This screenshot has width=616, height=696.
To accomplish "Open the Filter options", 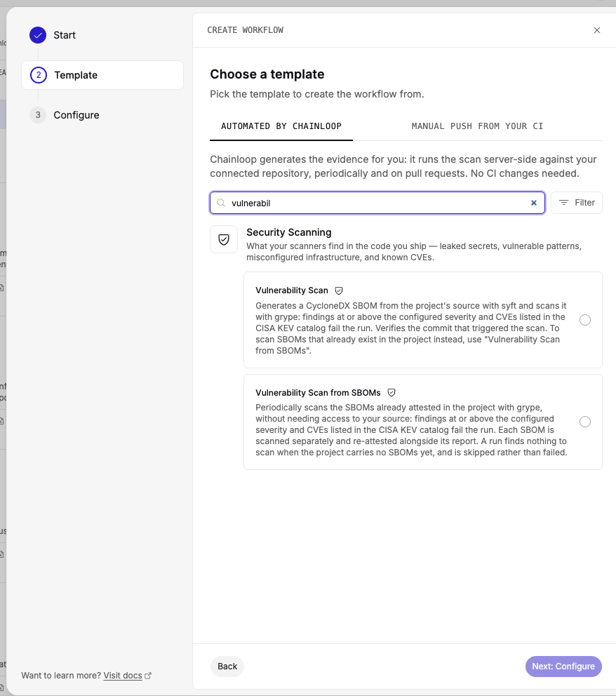I will point(577,203).
